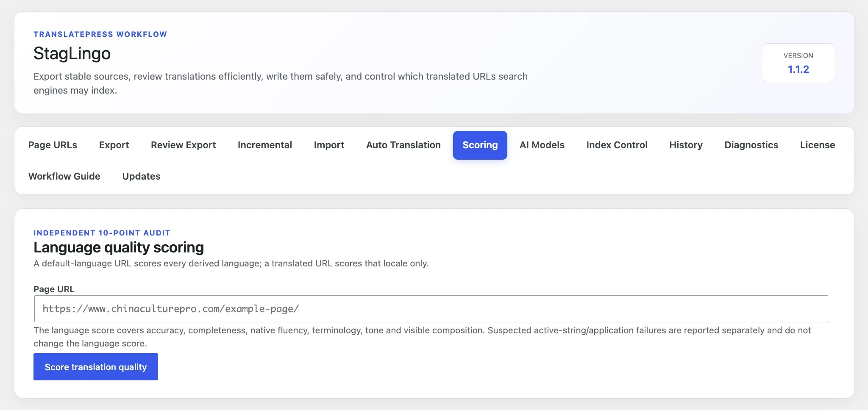Screen dimensions: 868x410
Task: Click the version number 1.1.2
Action: pos(798,69)
